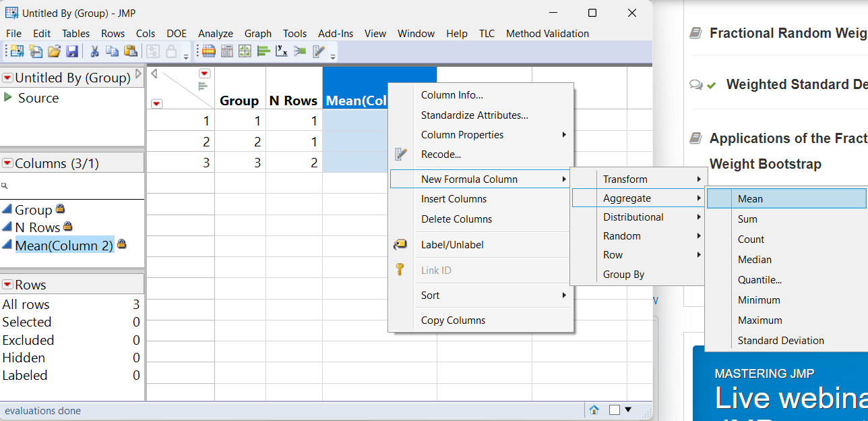The width and height of the screenshot is (868, 421).
Task: Click the N Rows cell containing 2
Action: [x=294, y=162]
